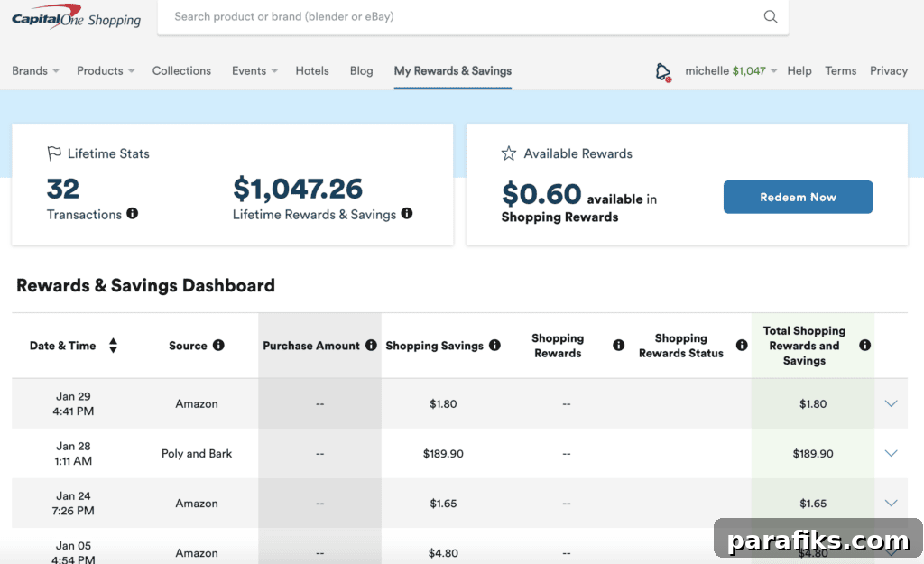Click info icon next to Purchase Amount
This screenshot has width=924, height=564.
tap(371, 346)
